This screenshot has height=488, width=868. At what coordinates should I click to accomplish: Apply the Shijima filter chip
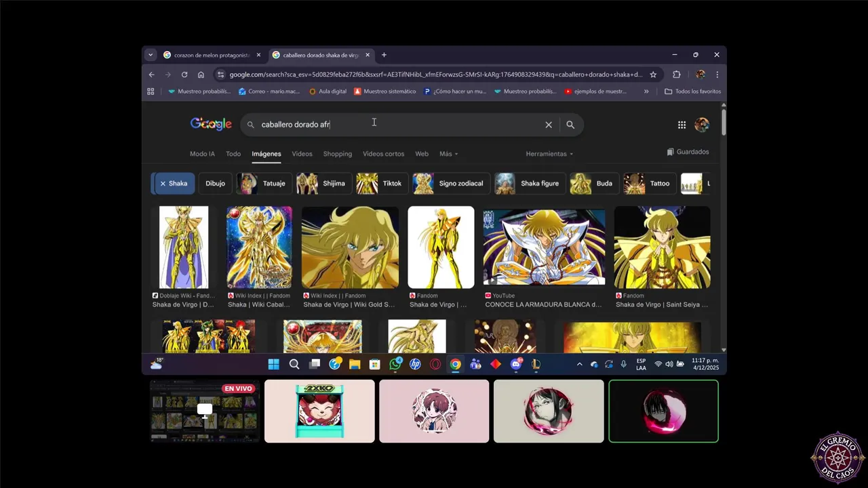(323, 184)
